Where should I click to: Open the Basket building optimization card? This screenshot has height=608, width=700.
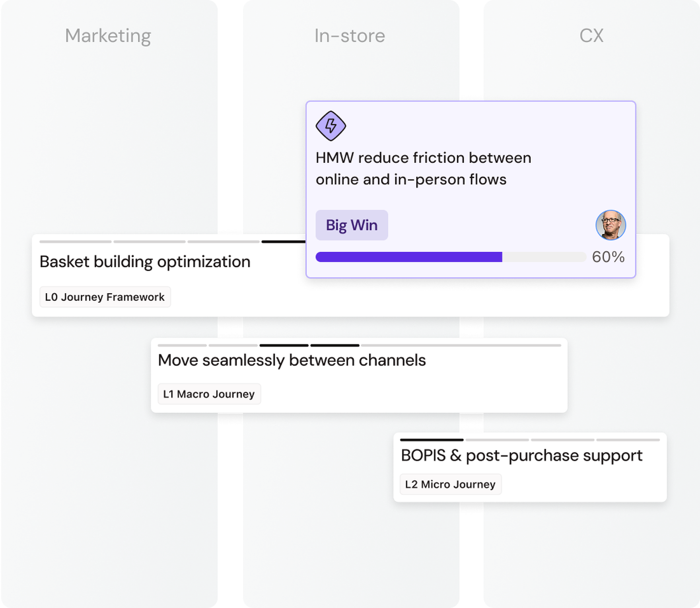click(145, 262)
